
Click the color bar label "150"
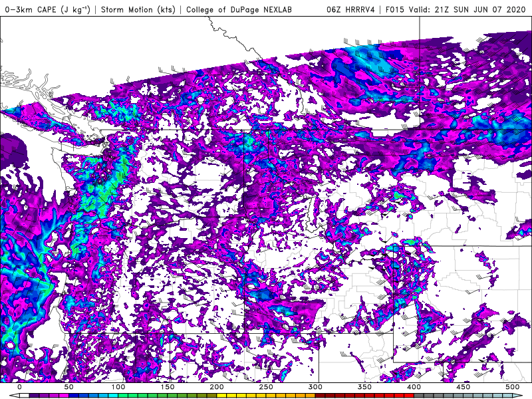point(168,387)
